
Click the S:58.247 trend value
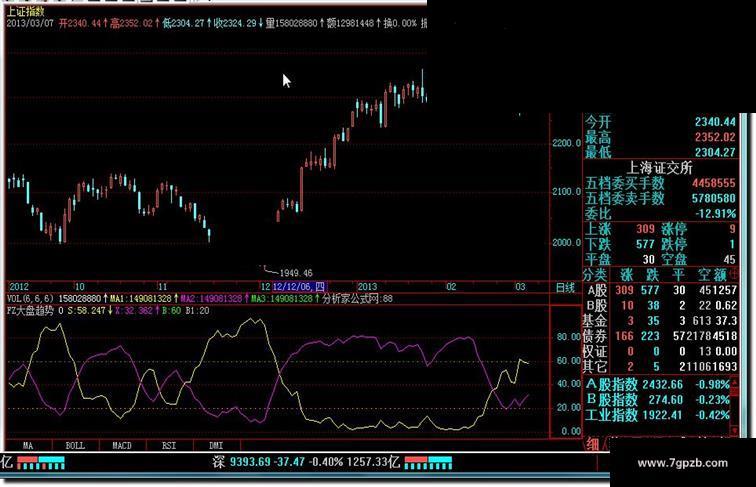coord(87,311)
